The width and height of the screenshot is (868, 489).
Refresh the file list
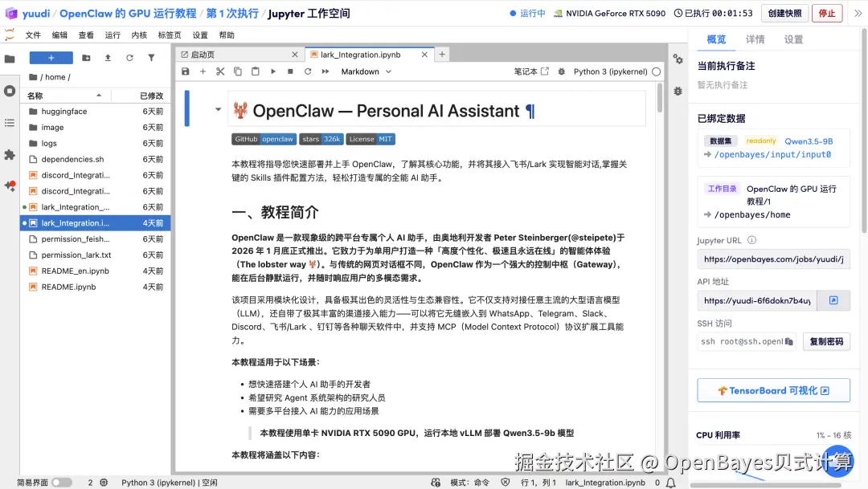tap(129, 58)
